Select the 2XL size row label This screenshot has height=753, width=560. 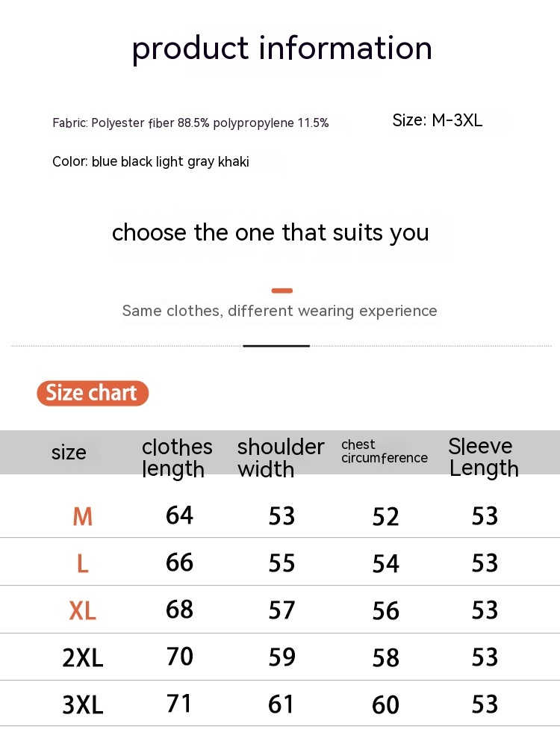[x=82, y=658]
